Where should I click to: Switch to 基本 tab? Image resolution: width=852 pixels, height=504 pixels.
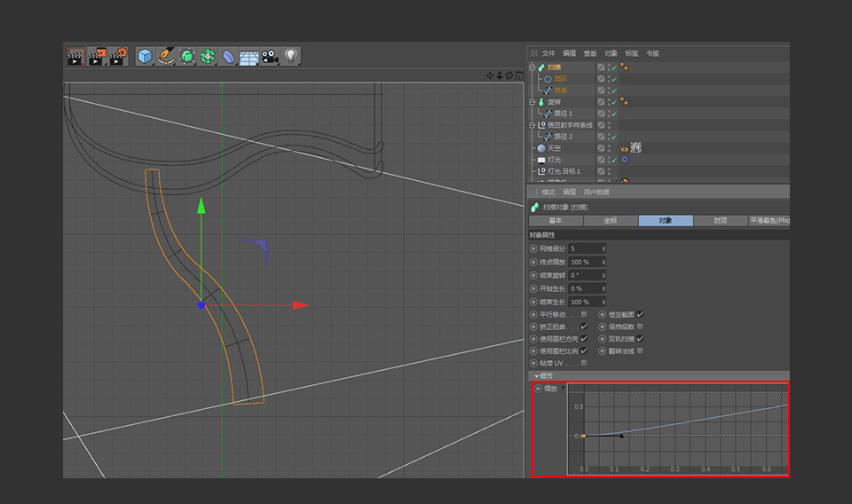coord(556,220)
